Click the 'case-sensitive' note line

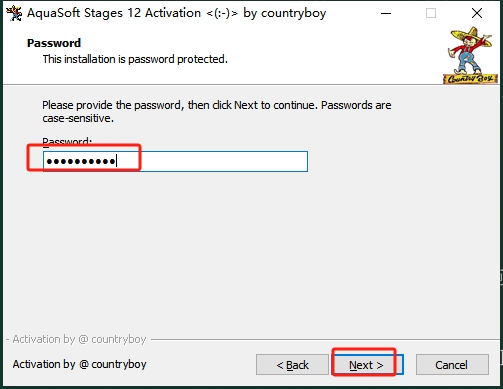pos(78,118)
